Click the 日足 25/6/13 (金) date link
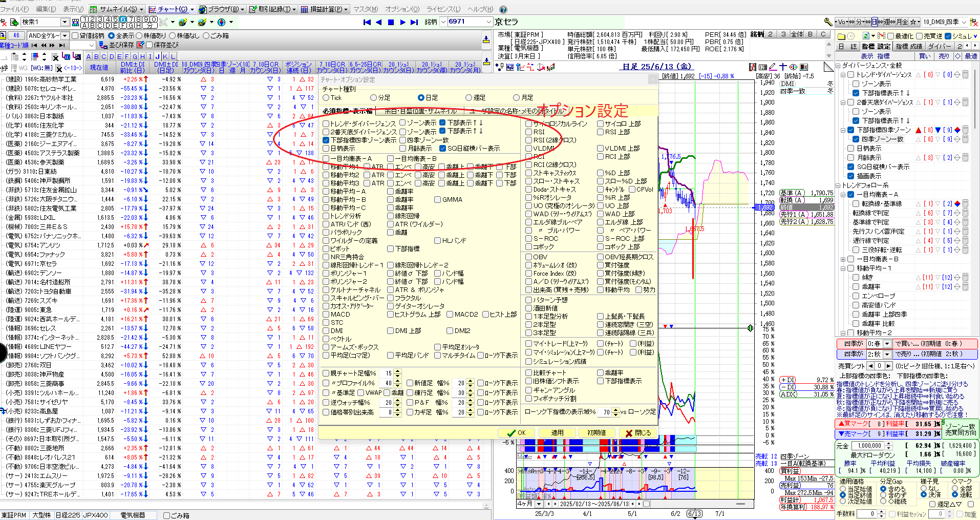This screenshot has height=520, width=980. point(657,67)
